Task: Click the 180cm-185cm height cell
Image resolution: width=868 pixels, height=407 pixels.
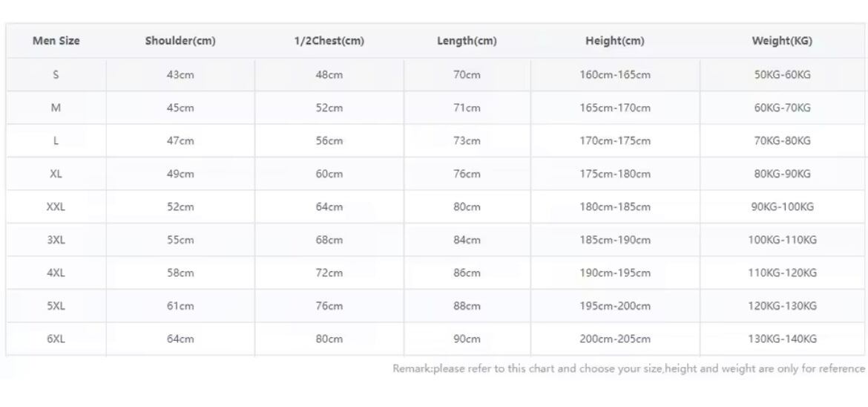Action: coord(615,207)
